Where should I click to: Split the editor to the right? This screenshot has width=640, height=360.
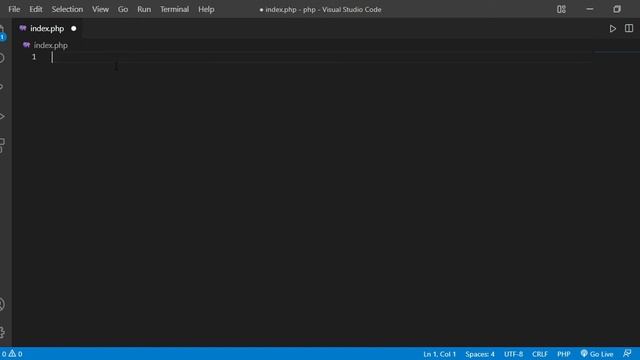(x=629, y=29)
